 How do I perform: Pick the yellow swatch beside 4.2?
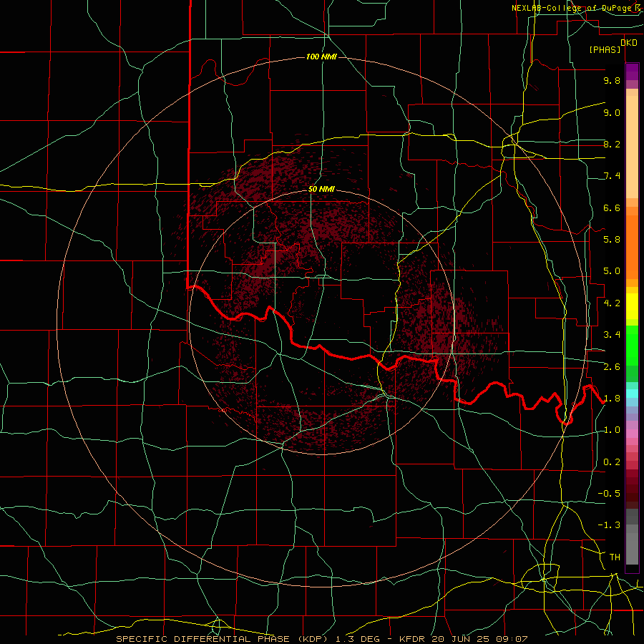coord(632,306)
